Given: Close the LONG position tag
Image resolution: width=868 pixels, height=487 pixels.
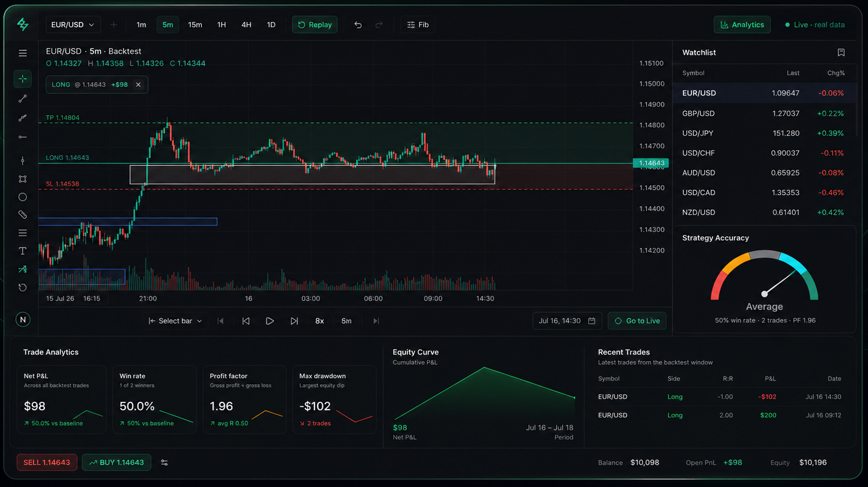Looking at the screenshot, I should (x=138, y=85).
